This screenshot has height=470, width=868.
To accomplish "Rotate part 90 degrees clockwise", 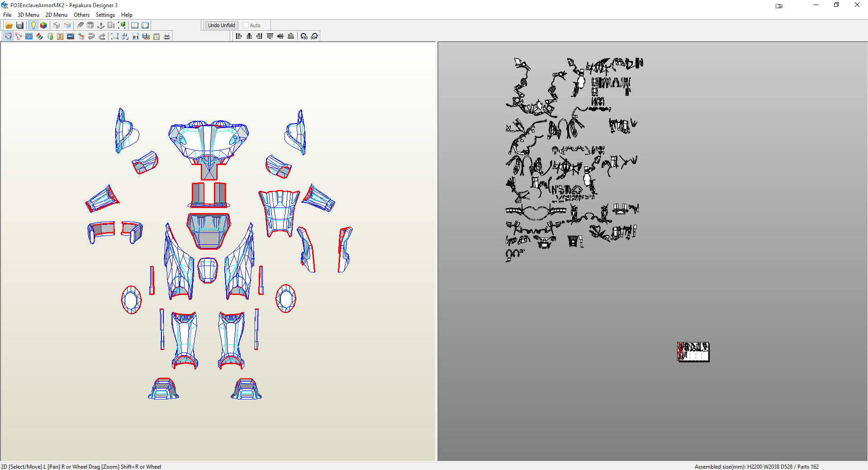I will pos(314,36).
